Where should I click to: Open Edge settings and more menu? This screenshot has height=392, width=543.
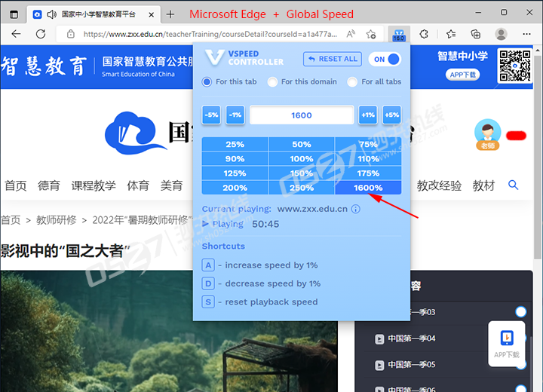(526, 34)
